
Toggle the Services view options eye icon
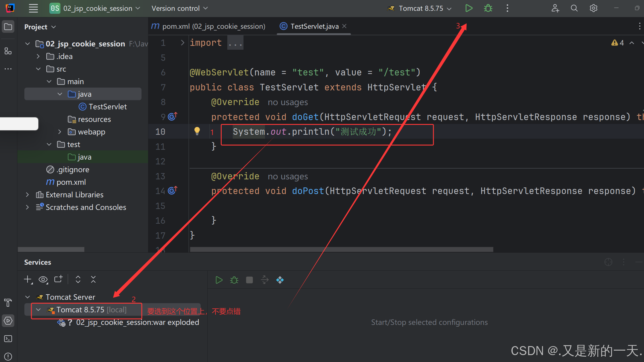click(43, 279)
